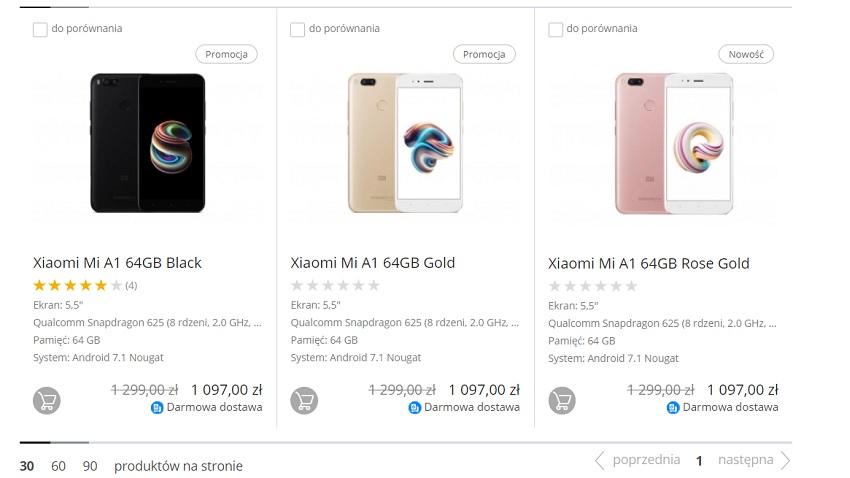Screen dimensions: 850x478
Task: Add Xiaomi Mi A1 Rose Gold to cart
Action: pos(562,401)
